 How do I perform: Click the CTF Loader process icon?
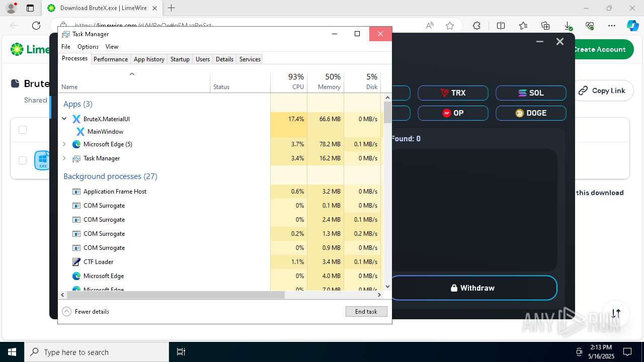pos(76,262)
